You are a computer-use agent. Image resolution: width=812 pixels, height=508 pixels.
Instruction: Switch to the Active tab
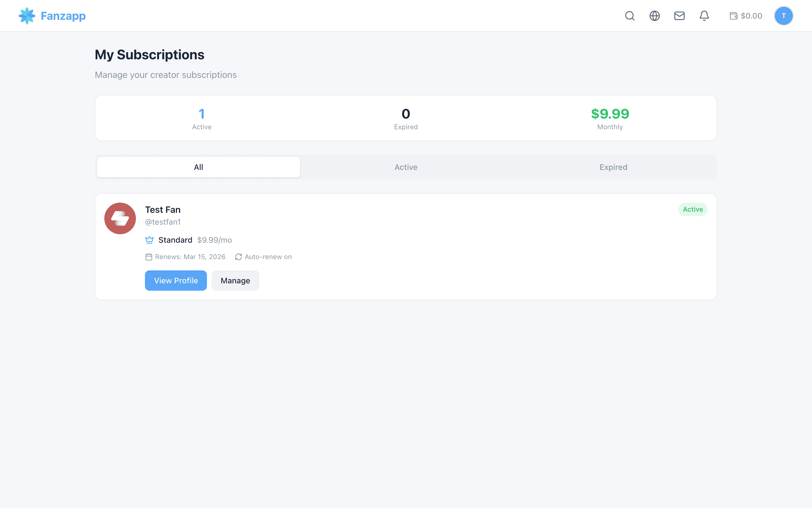(406, 167)
